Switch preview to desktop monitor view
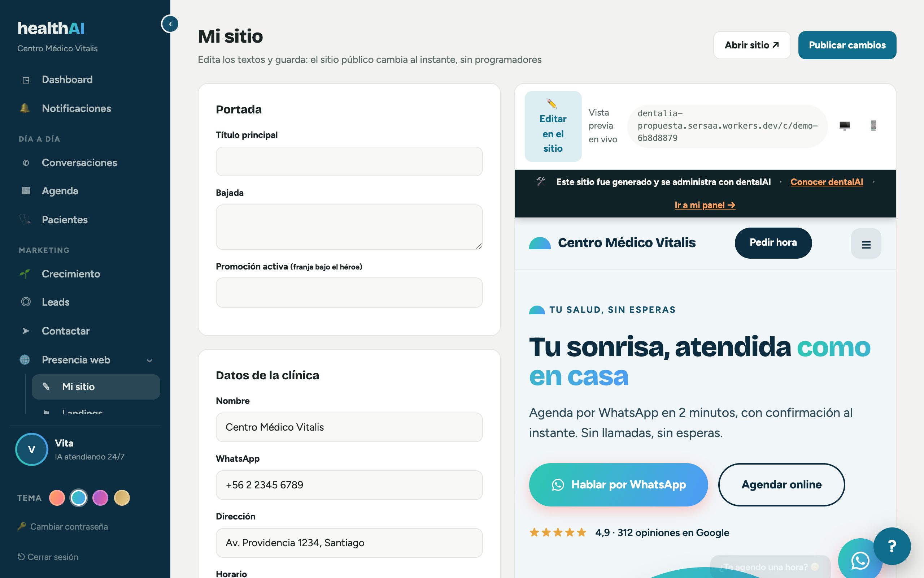This screenshot has height=578, width=924. pyautogui.click(x=845, y=125)
